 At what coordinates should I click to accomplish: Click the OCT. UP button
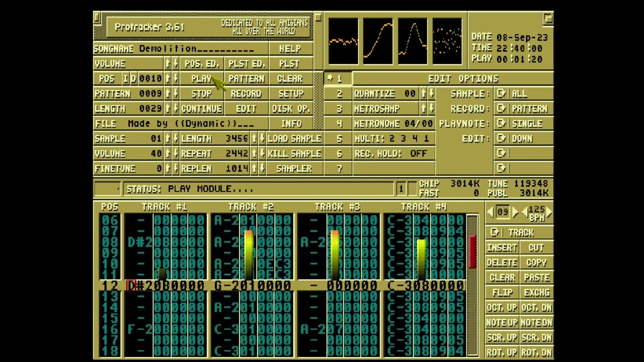pos(502,307)
